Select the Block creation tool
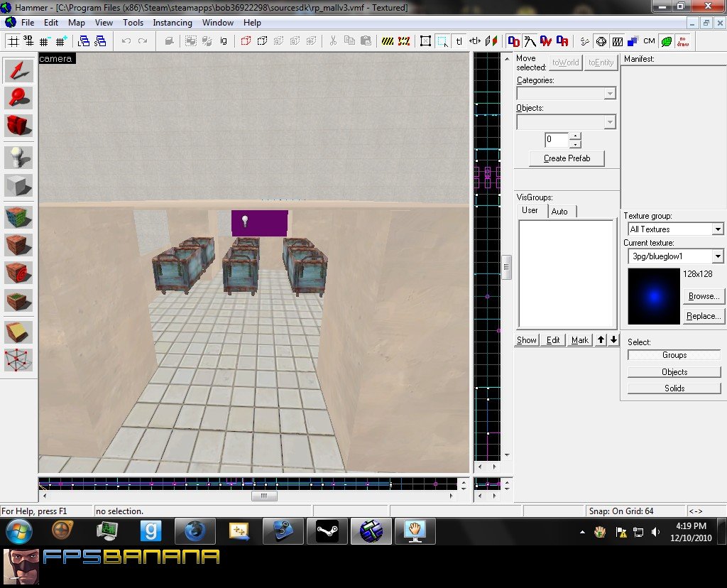Screen dimensions: 727x588 (18, 185)
